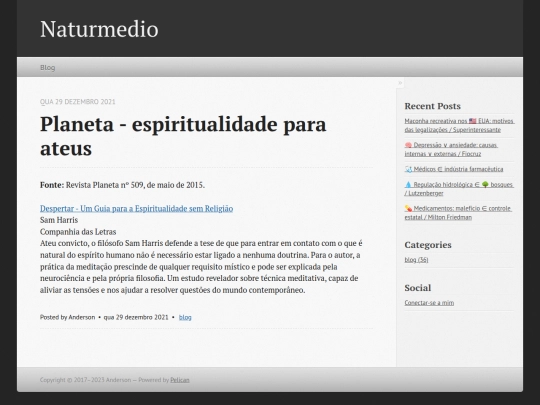The height and width of the screenshot is (405, 540).
Task: Click the water drop emoji beside Regulação post
Action: coord(408,185)
